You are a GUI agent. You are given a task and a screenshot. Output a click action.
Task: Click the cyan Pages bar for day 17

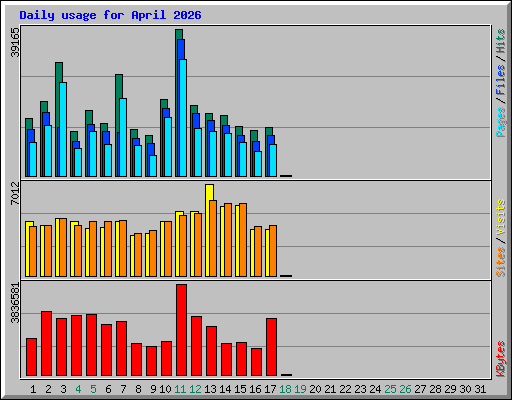pos(273,160)
